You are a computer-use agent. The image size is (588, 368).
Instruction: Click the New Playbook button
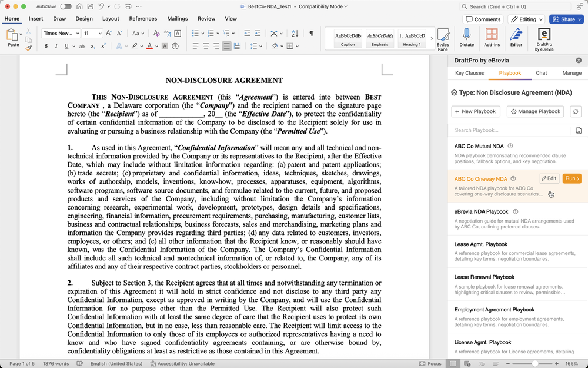coord(476,111)
